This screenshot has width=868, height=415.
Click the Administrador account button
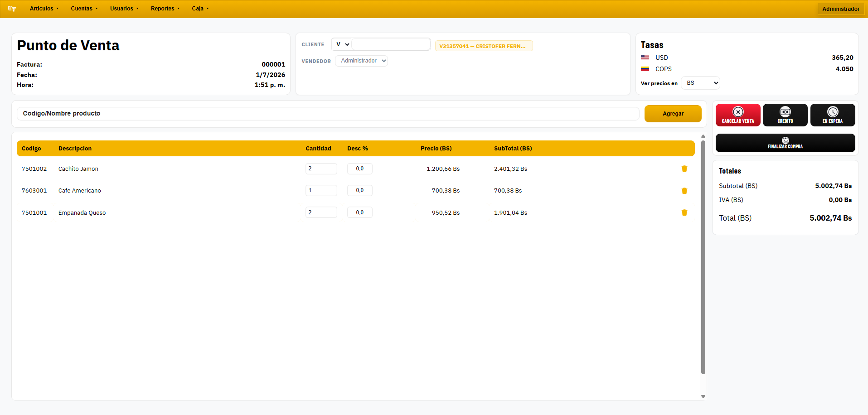(841, 9)
